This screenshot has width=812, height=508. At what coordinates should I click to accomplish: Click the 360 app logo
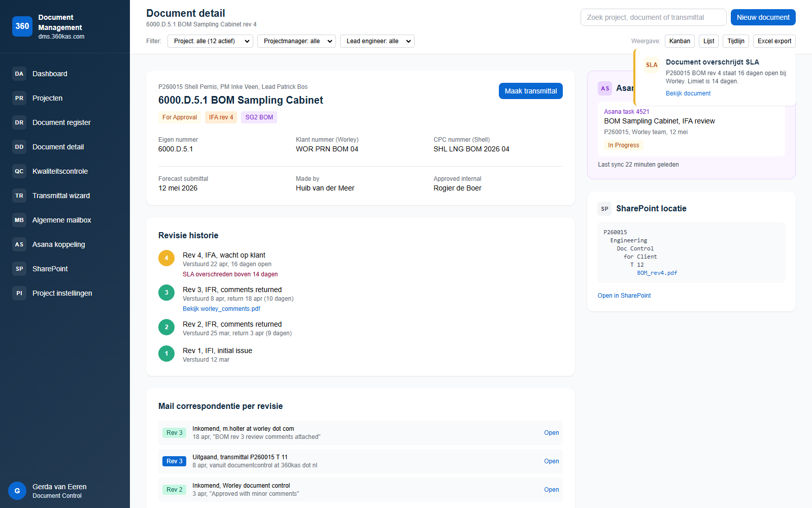coord(22,26)
